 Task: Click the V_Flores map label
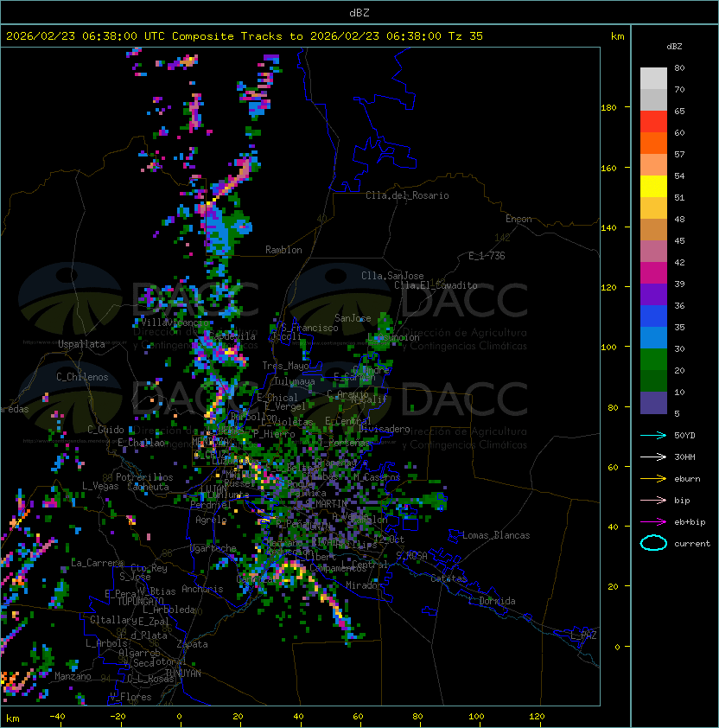(130, 697)
